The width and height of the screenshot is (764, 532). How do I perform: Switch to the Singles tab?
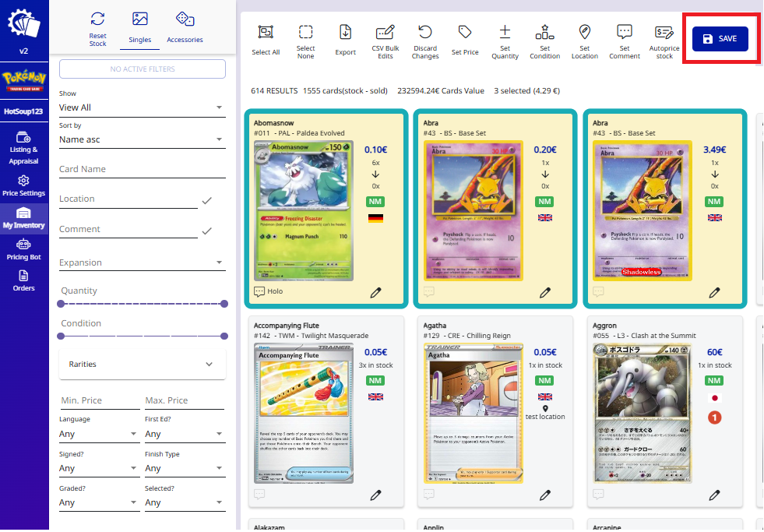click(x=140, y=28)
